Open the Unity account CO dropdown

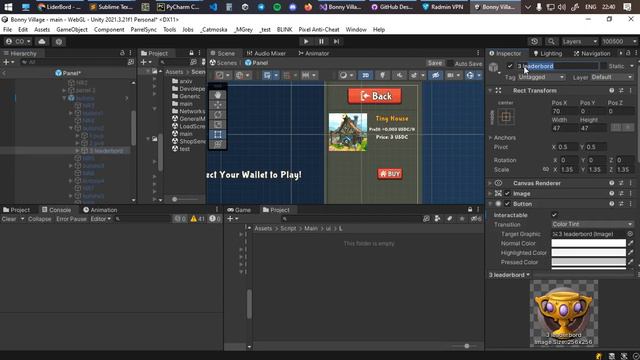coord(18,41)
